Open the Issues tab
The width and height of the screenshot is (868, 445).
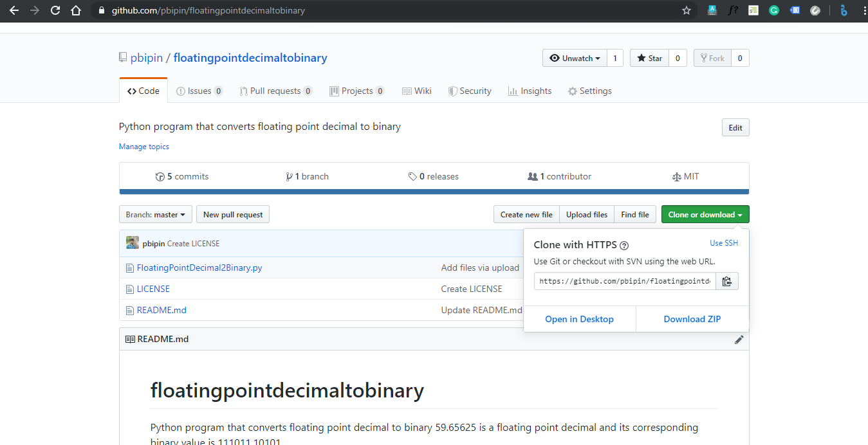(x=199, y=91)
